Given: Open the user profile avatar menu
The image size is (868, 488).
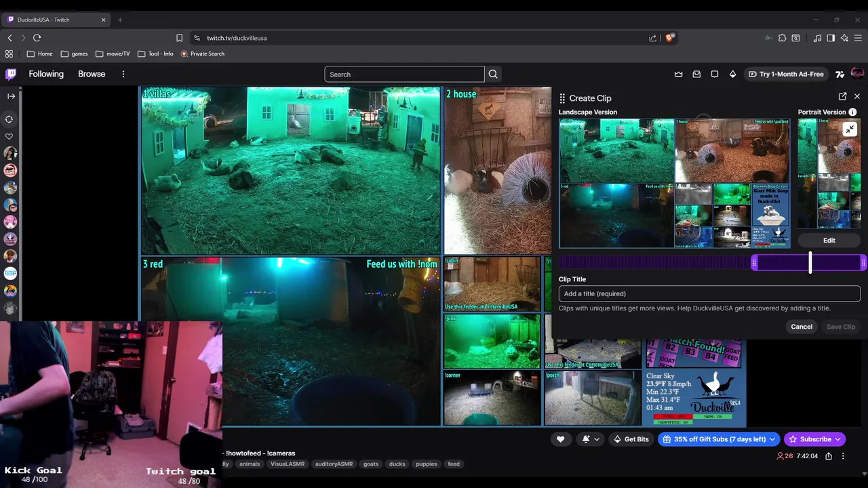Looking at the screenshot, I should (857, 74).
